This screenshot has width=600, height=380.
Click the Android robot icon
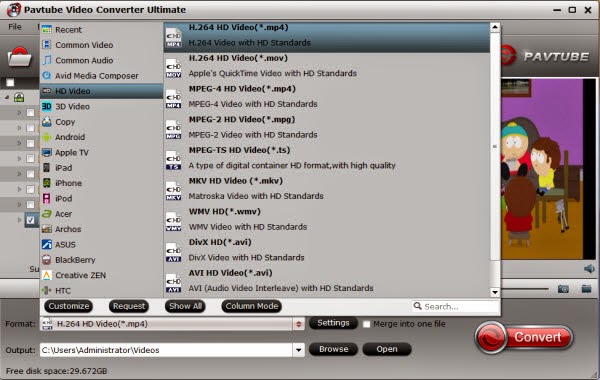pos(47,137)
